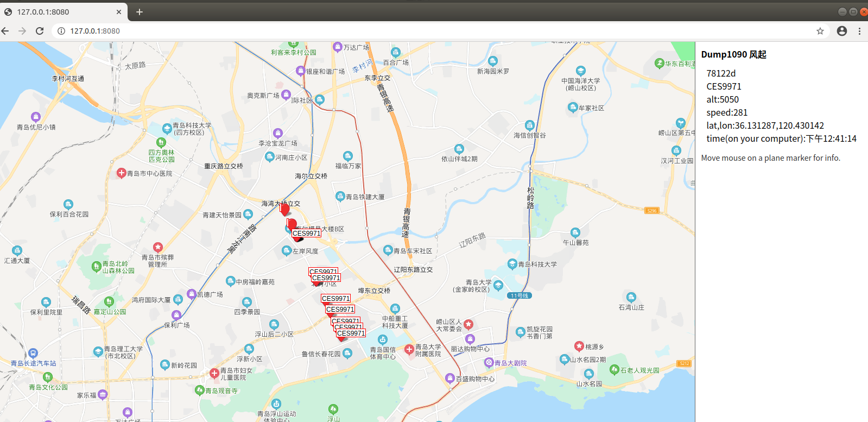Click 青岛市中心医院 hospital icon
The width and height of the screenshot is (868, 422).
point(122,173)
